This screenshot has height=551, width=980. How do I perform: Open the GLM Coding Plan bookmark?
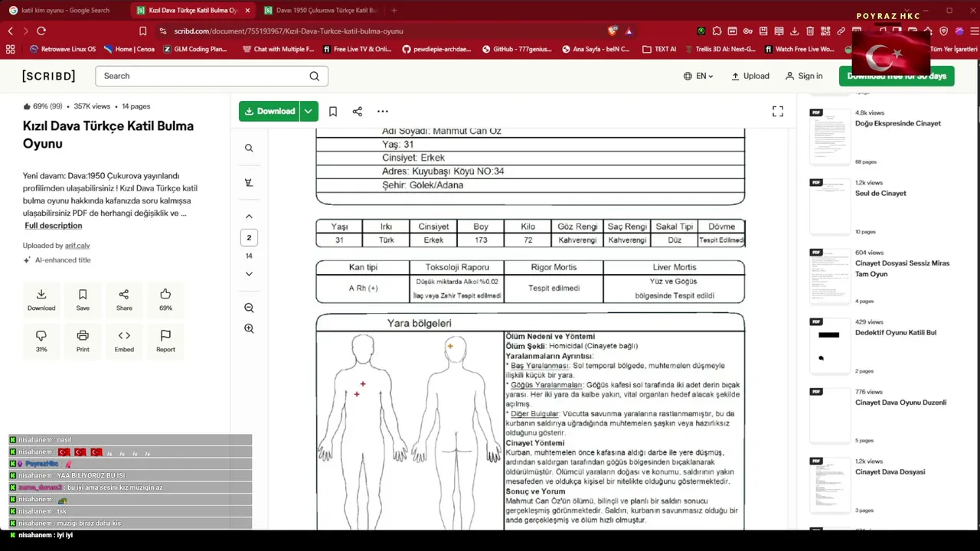[x=195, y=49]
